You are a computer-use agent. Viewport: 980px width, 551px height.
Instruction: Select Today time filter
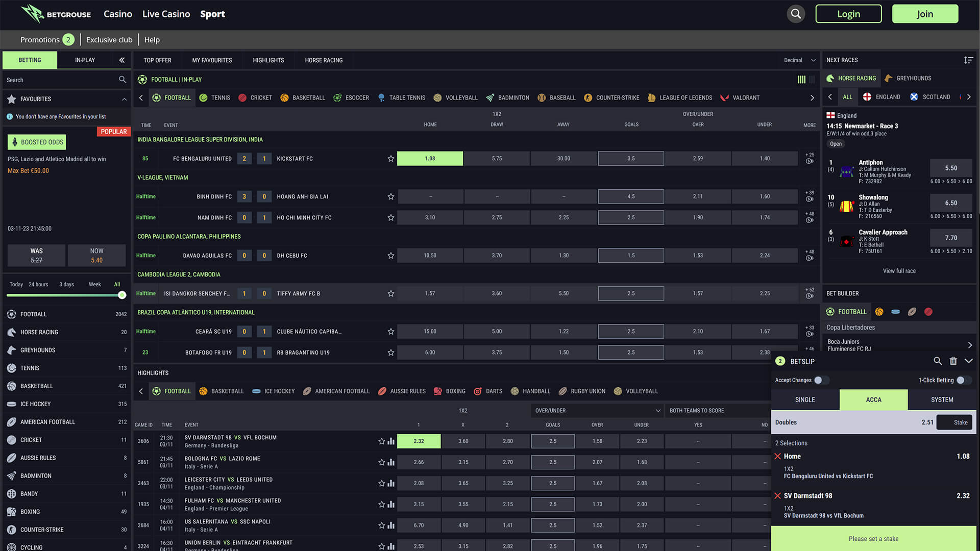(x=16, y=284)
